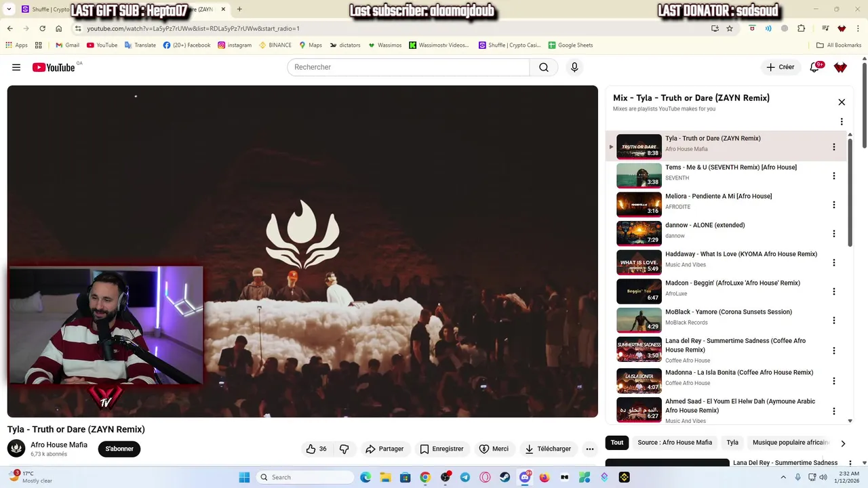View site information icon in address bar
Viewport: 868px width, 488px height.
78,28
